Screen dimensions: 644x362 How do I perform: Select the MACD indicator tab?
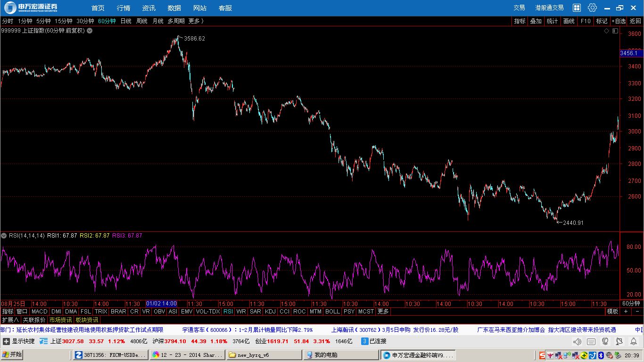click(40, 312)
